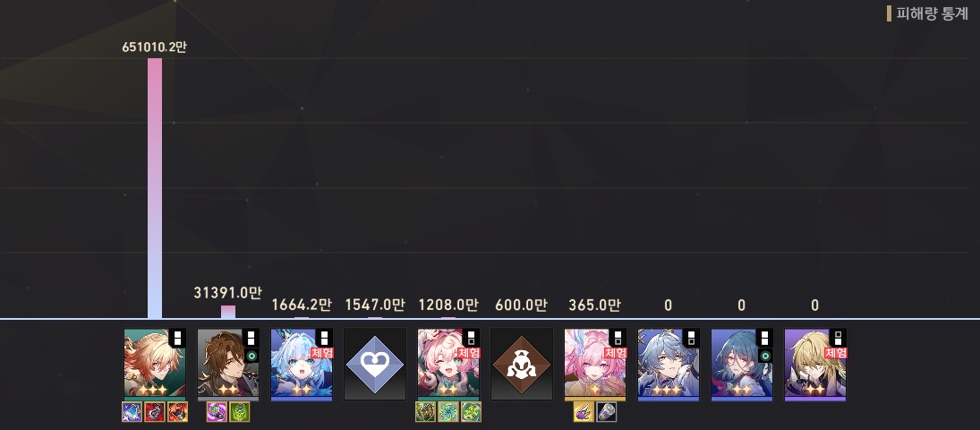Image resolution: width=980 pixels, height=430 pixels.
Task: Click the gray item icon under the pink-haired 365.0만 character
Action: [x=606, y=412]
